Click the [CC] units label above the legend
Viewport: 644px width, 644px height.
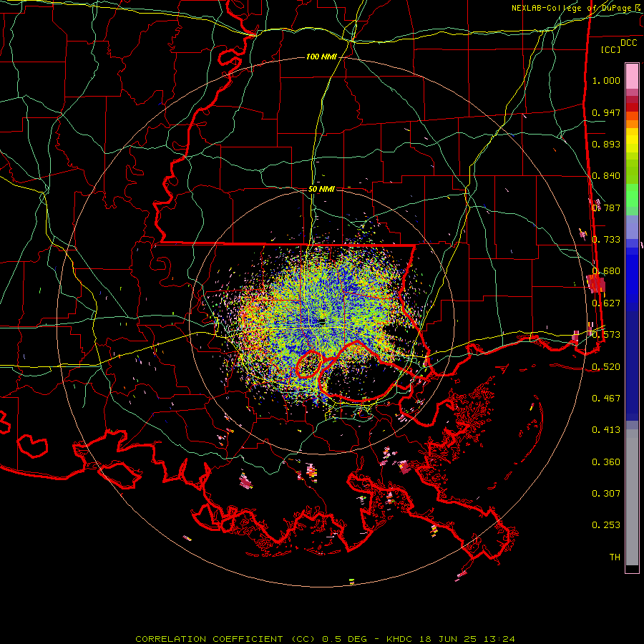611,49
